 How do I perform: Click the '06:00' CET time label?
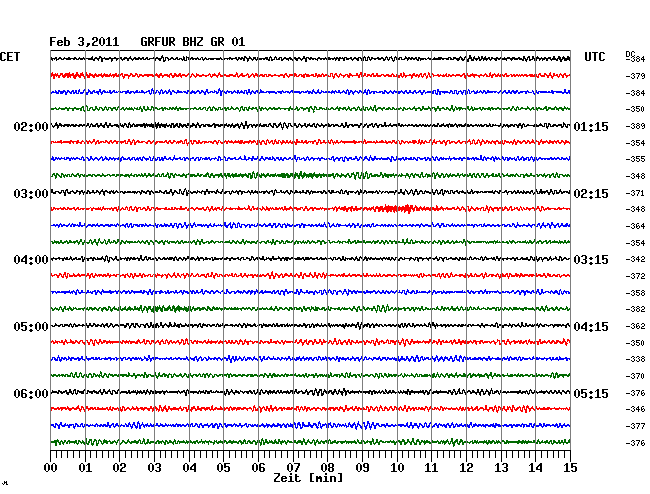pyautogui.click(x=31, y=393)
